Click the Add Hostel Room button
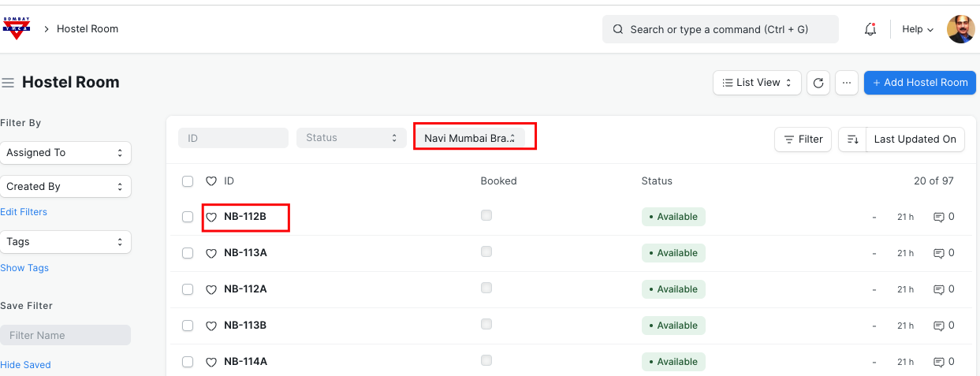 tap(919, 83)
